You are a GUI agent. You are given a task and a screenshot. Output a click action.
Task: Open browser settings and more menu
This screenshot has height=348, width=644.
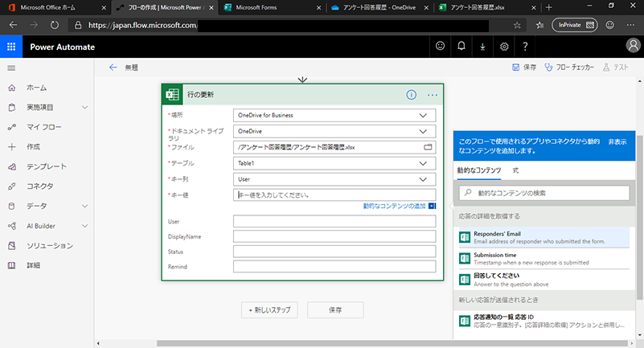click(x=630, y=25)
